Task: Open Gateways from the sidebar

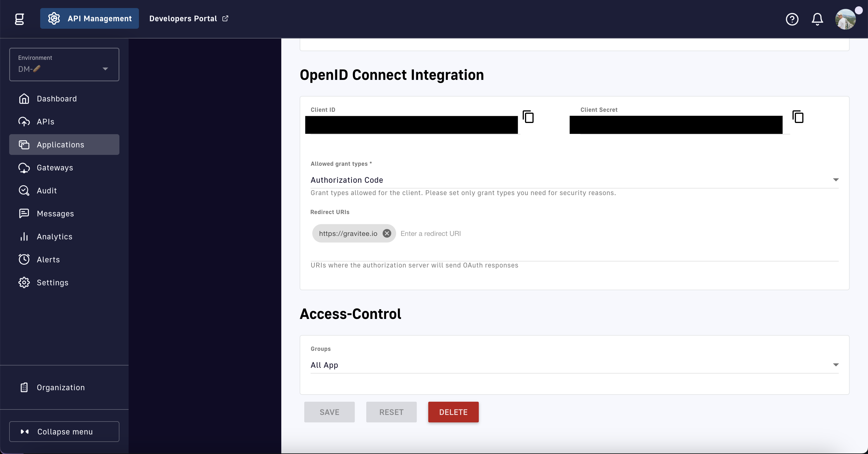Action: (55, 168)
